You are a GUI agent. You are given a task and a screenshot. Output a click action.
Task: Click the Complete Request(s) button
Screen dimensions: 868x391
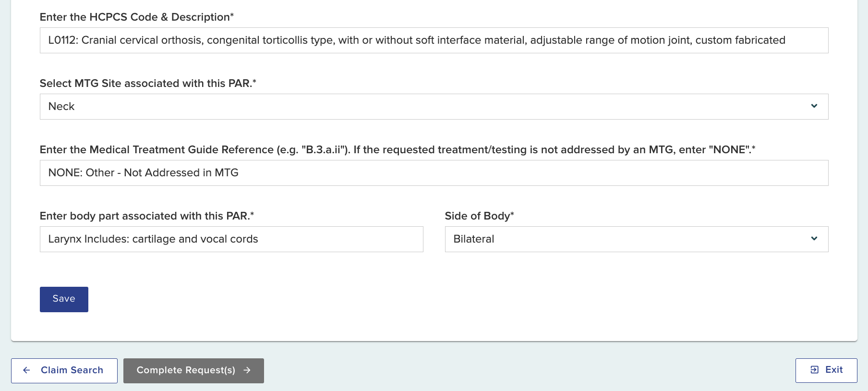(x=193, y=371)
